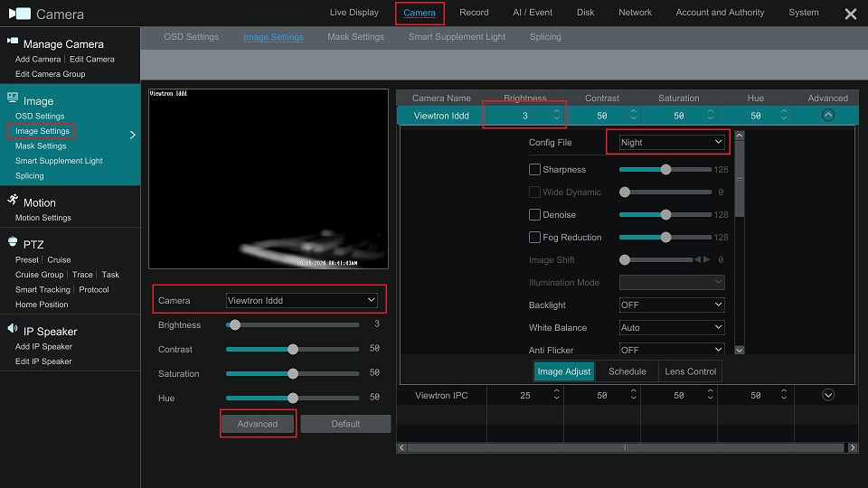
Task: Open the AI / Event menu
Action: 533,12
